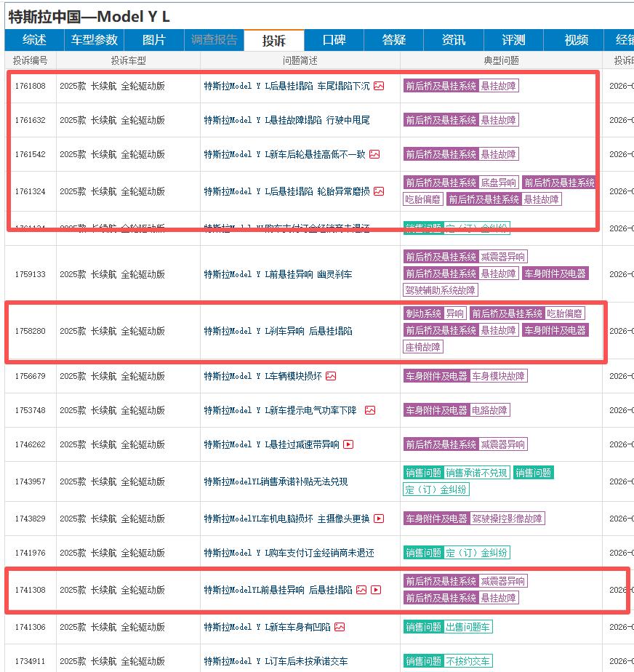The height and width of the screenshot is (672, 634).
Task: Open complaint 悬挂过减速带异响
Action: [x=272, y=444]
